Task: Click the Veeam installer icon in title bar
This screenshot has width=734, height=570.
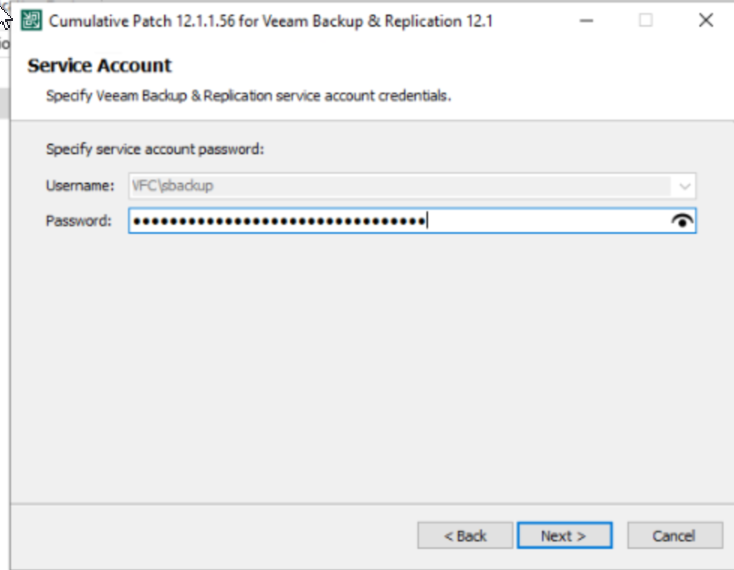Action: pyautogui.click(x=31, y=21)
